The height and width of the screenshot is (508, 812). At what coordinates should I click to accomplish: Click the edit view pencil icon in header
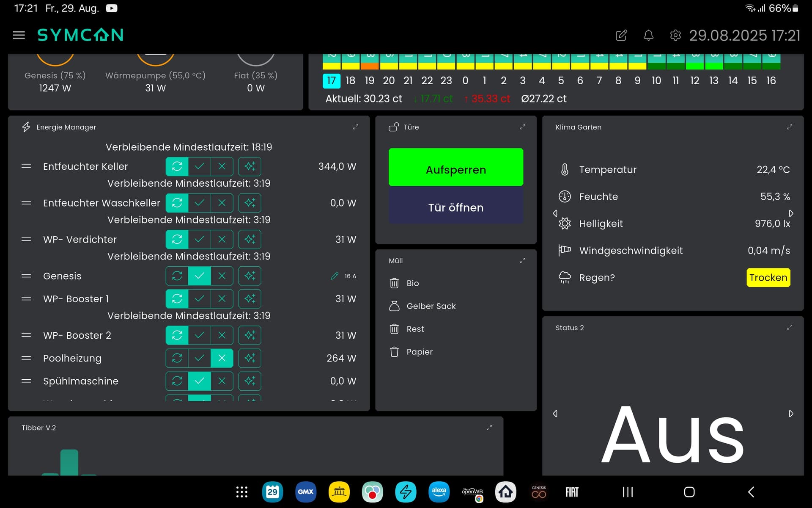(x=621, y=35)
